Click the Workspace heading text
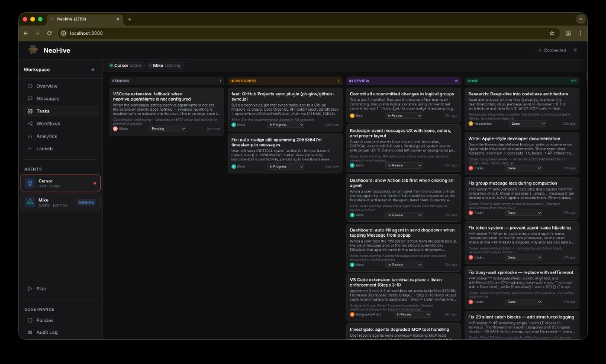 (37, 70)
